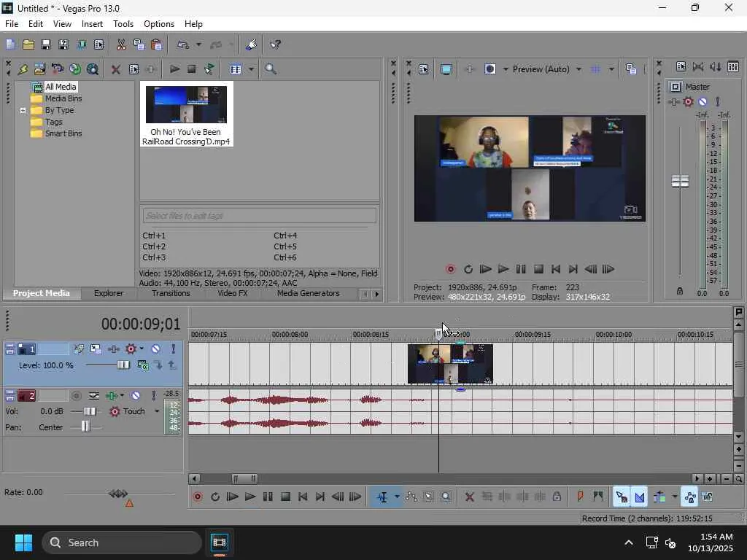This screenshot has height=560, width=747.
Task: Mute audio track 2
Action: point(136,396)
